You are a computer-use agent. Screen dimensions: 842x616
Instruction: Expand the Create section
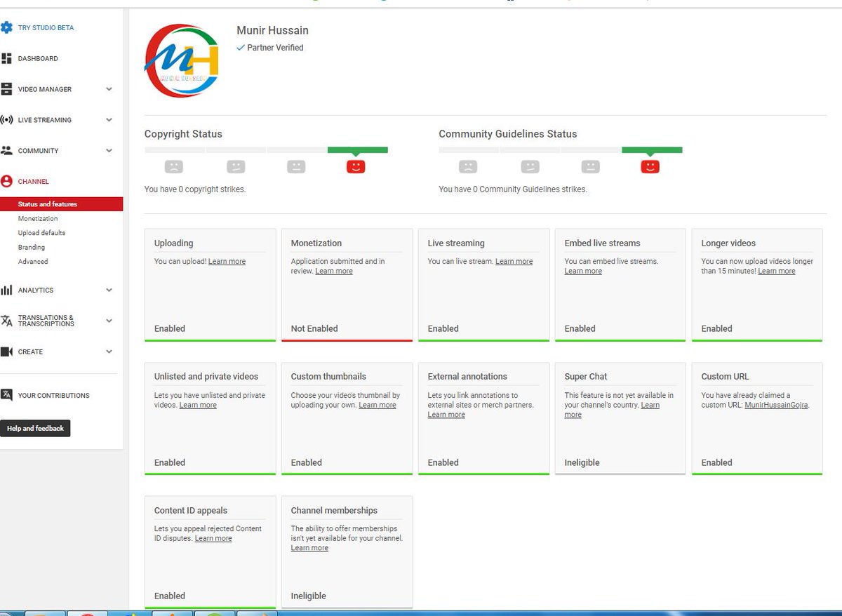109,351
